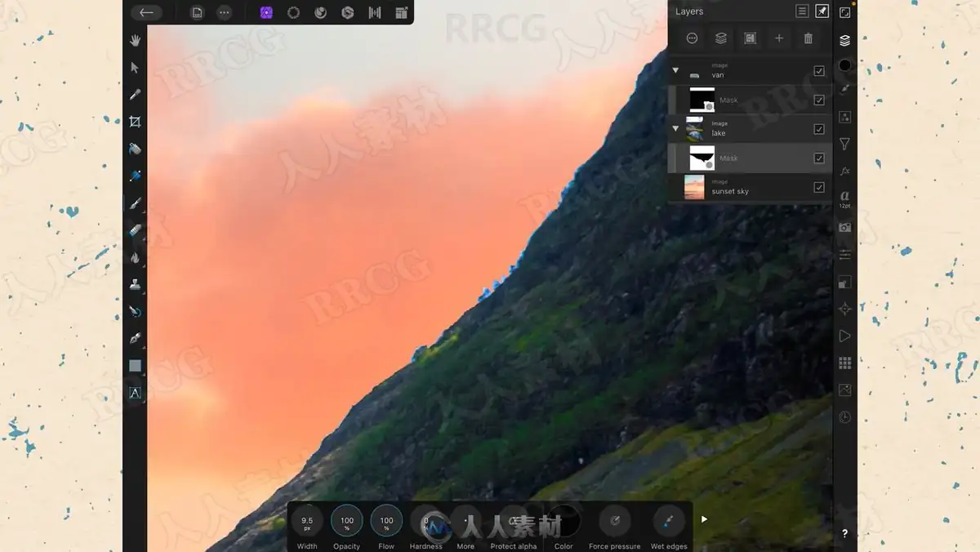
Task: Select the lake layer's mask thumbnail
Action: (x=702, y=158)
